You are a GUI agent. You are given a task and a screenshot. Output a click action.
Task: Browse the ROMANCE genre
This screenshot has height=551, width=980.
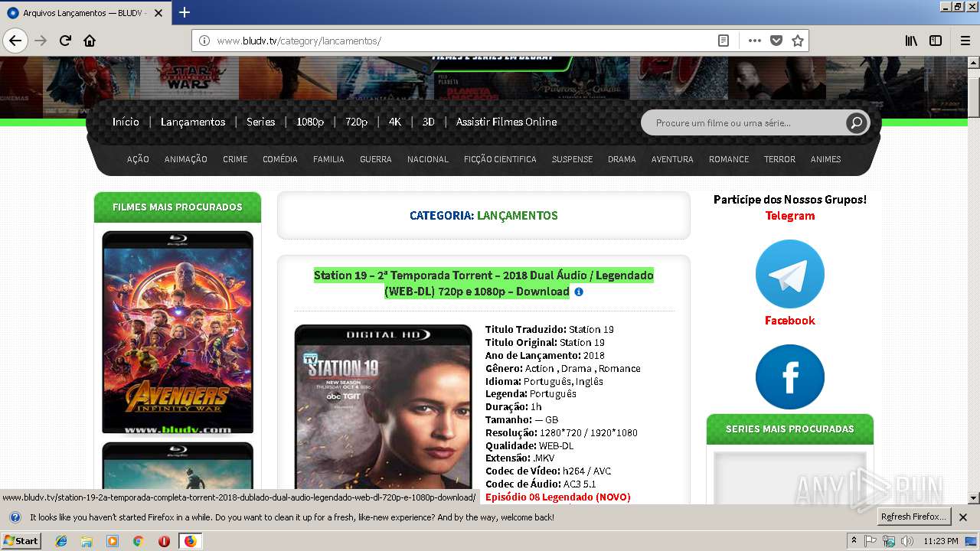click(729, 159)
